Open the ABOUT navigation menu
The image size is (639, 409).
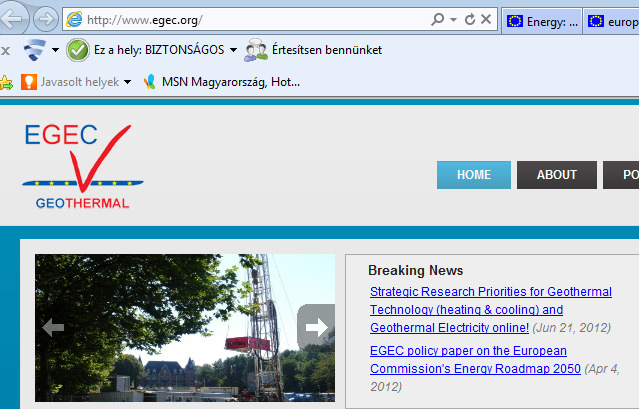557,175
